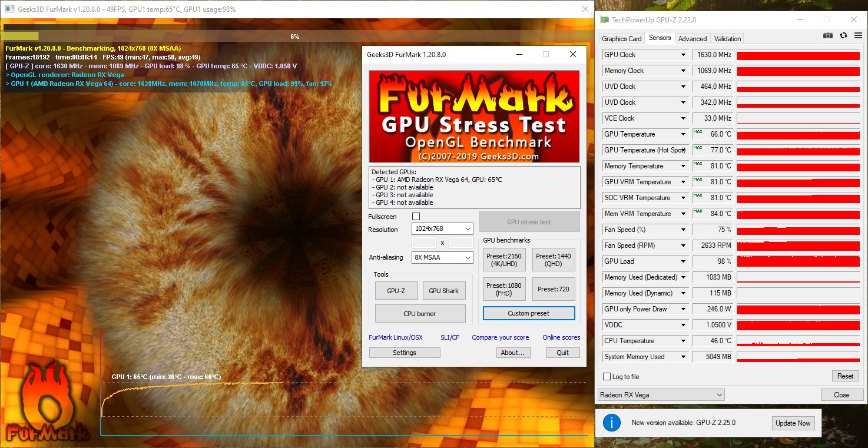Expand the GPU VRM Temperature sensor dropdown

pyautogui.click(x=683, y=182)
